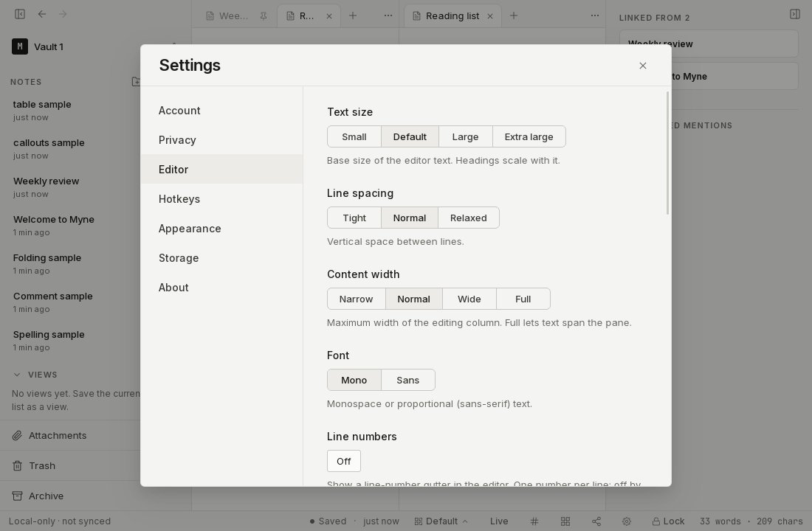The image size is (812, 531).
Task: Set line spacing to Relaxed
Action: pos(469,218)
